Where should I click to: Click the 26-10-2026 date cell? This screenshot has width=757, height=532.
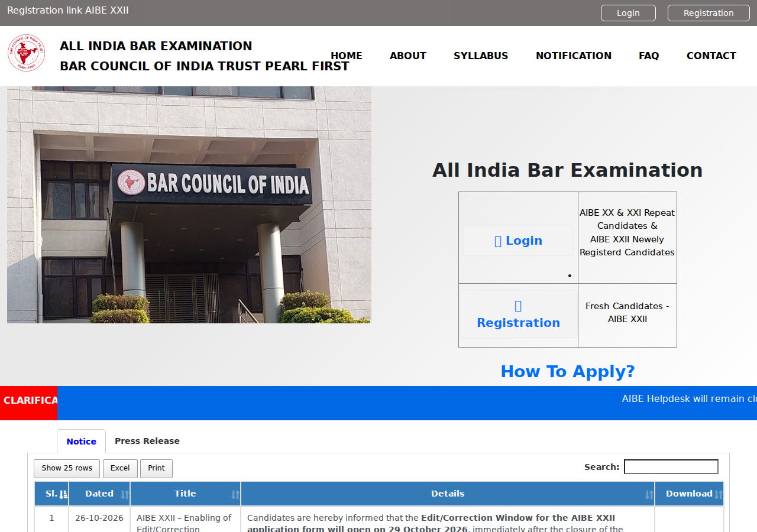coord(99,518)
